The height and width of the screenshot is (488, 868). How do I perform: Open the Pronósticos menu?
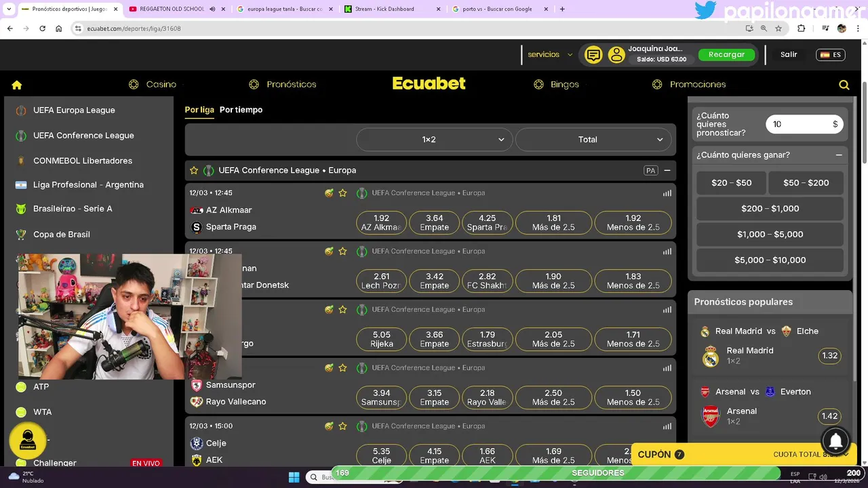[283, 85]
